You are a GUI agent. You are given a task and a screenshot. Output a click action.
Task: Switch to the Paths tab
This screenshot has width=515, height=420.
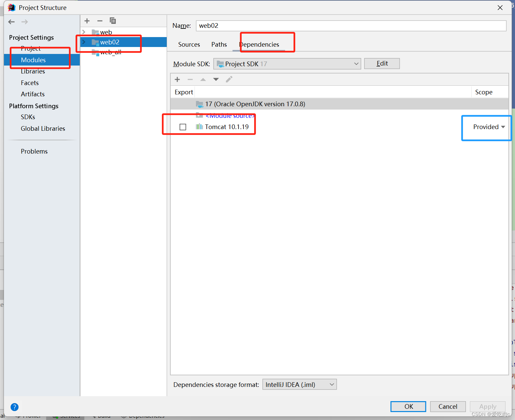[219, 45]
